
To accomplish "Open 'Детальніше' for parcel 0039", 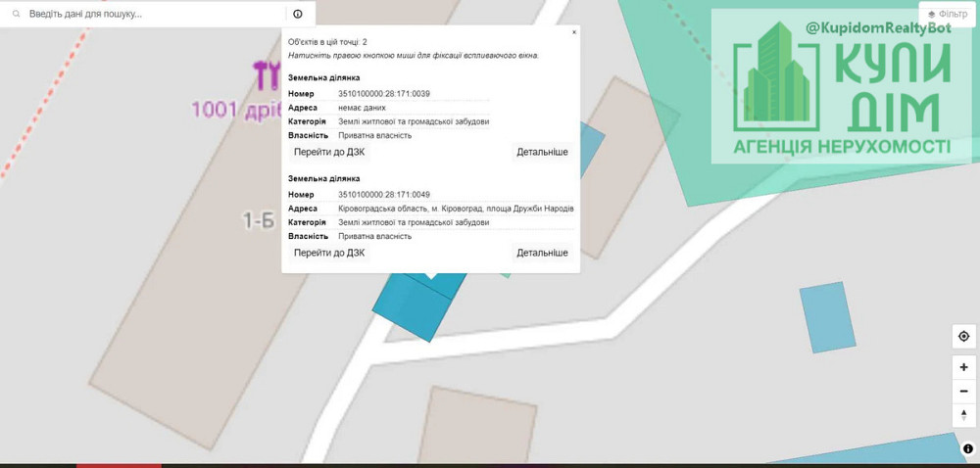I will (x=542, y=153).
